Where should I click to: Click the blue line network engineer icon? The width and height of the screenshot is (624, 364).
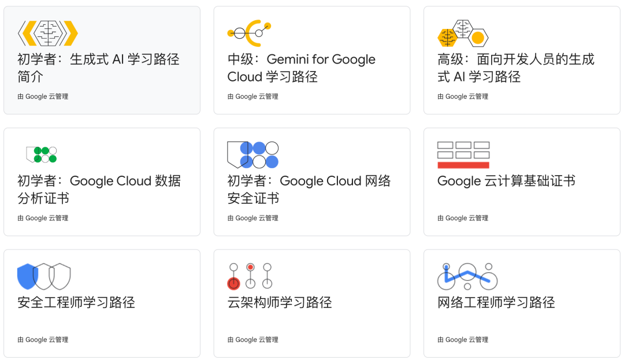point(467,276)
